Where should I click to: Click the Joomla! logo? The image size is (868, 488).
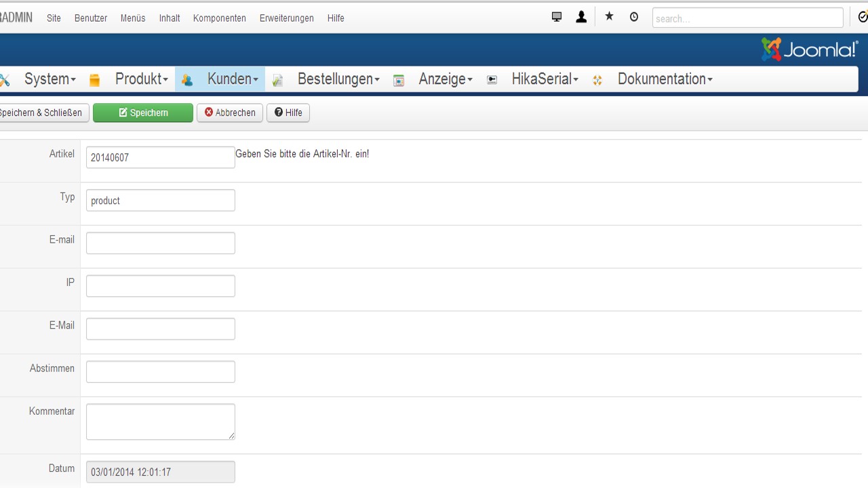pyautogui.click(x=810, y=49)
